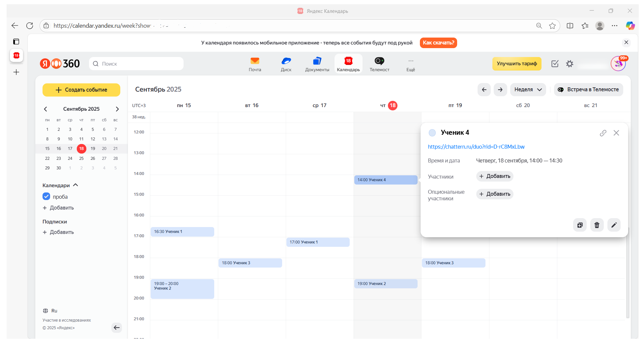
Task: Switch to the Документы tab
Action: pyautogui.click(x=317, y=64)
